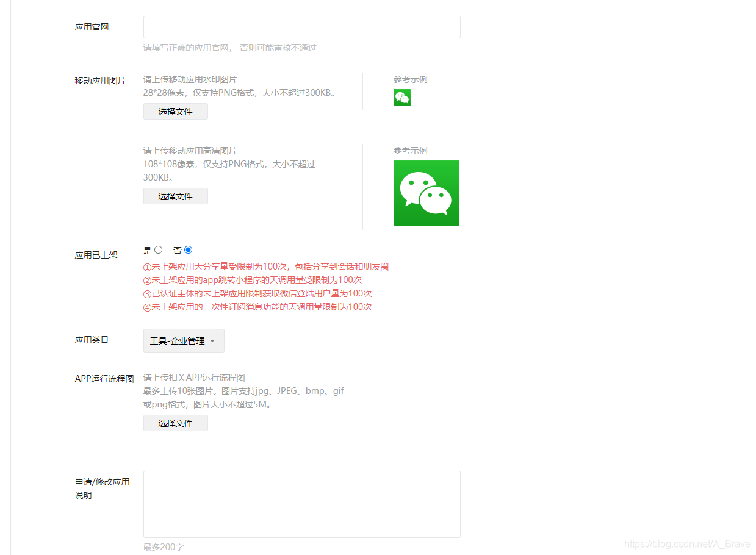Screen dimensions: 756x555
Task: Click the 应用官网 field label
Action: click(x=92, y=27)
